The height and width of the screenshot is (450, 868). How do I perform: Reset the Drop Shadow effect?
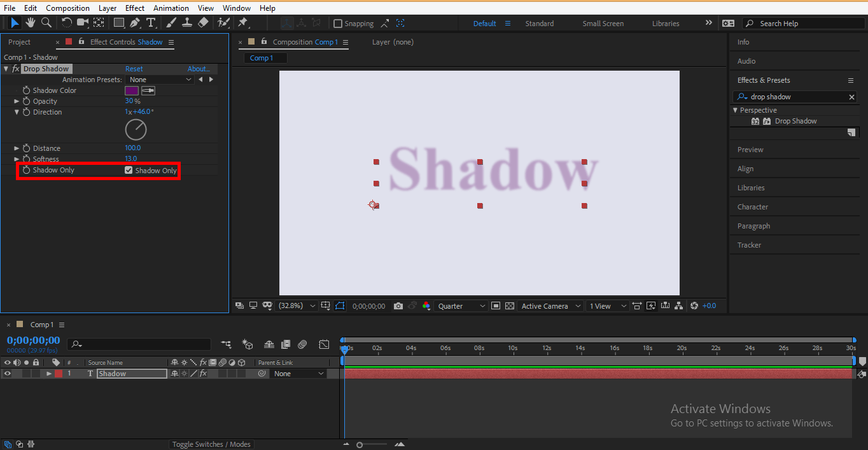tap(134, 68)
